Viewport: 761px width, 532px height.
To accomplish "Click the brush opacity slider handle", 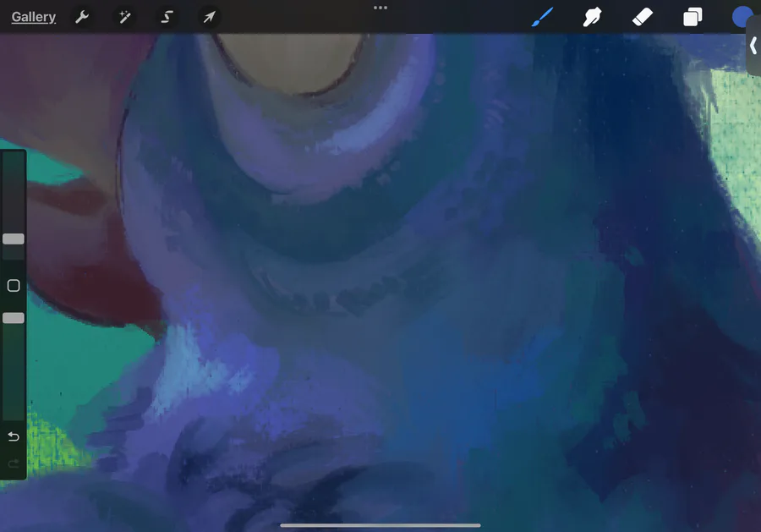I will pos(14,318).
